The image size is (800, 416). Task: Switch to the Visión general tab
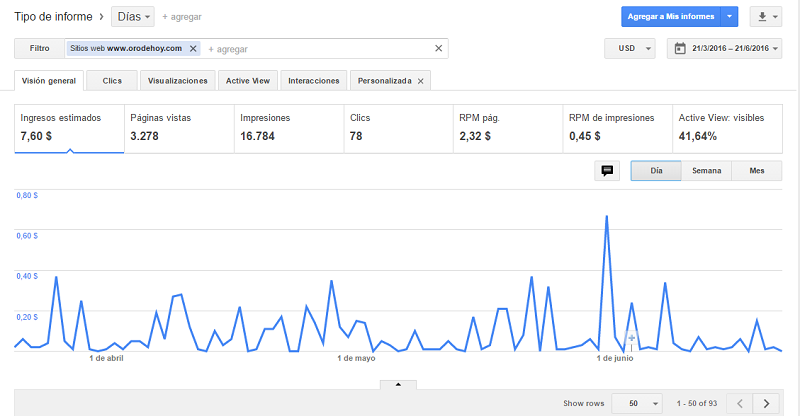[49, 81]
